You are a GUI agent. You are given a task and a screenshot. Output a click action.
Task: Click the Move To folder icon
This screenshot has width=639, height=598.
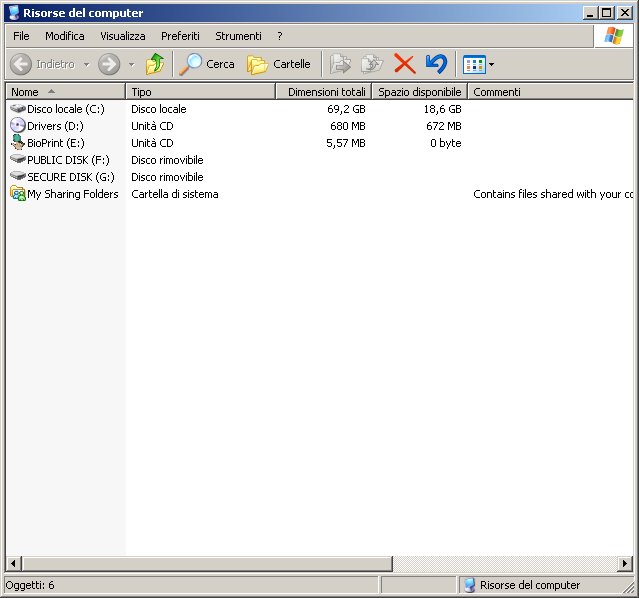[341, 64]
